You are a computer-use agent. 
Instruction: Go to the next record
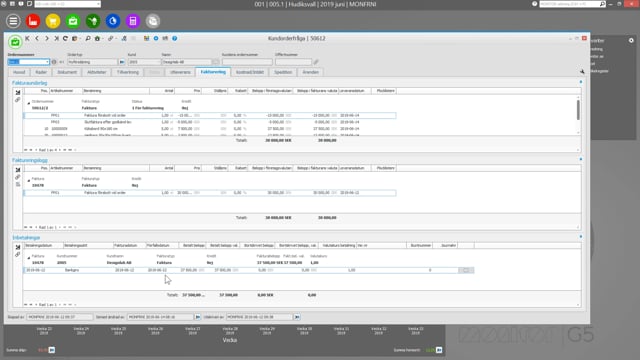click(x=47, y=38)
